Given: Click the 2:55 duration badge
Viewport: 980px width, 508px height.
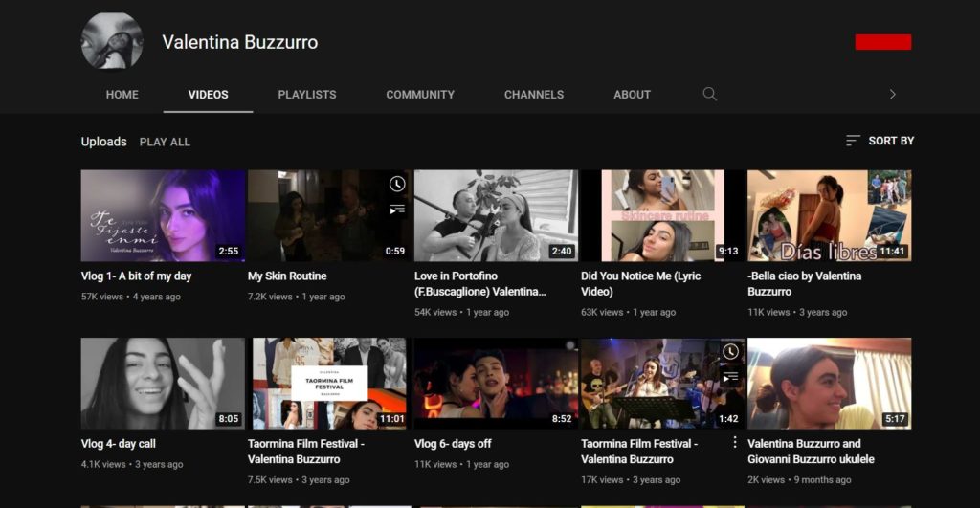Looking at the screenshot, I should [x=228, y=251].
